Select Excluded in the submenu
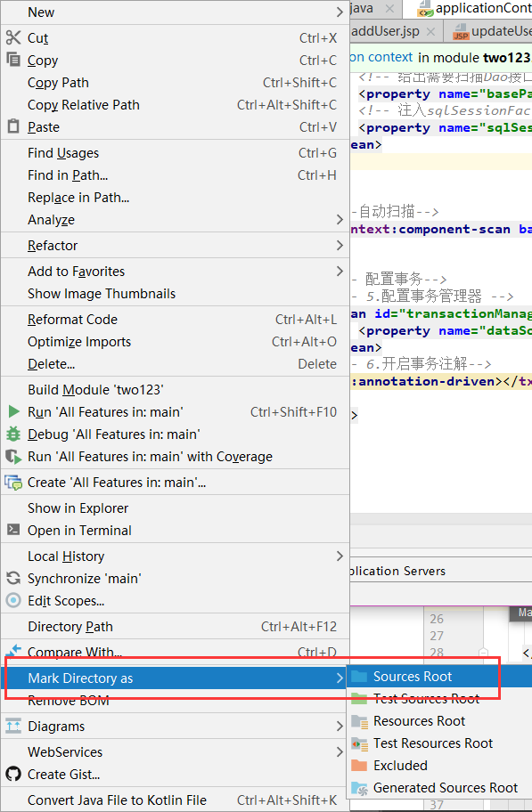 [439, 766]
